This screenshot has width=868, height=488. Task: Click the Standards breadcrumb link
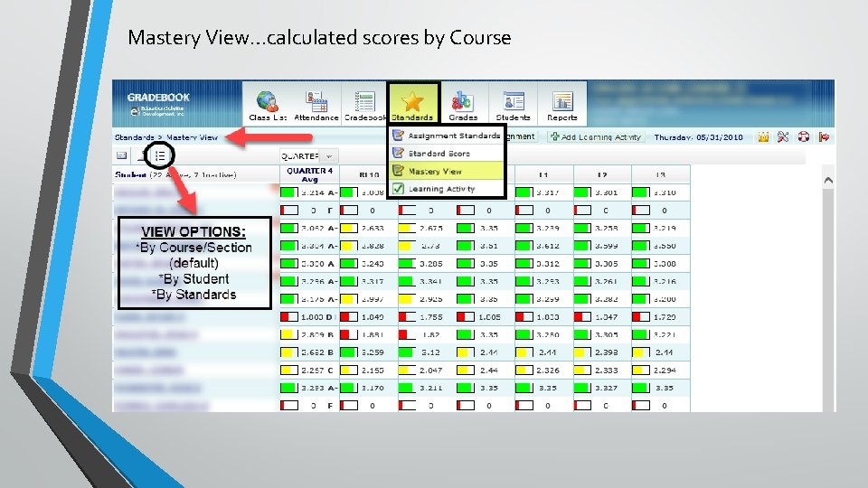pos(134,137)
